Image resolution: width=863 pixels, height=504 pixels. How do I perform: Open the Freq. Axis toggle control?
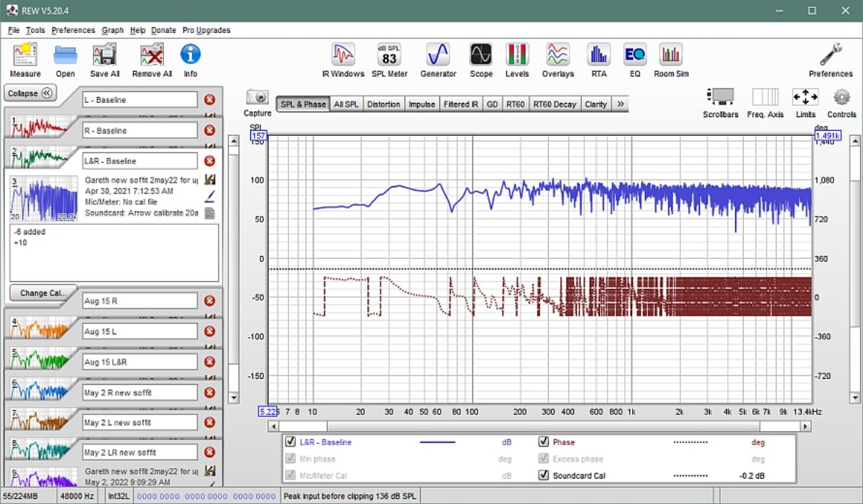coord(765,98)
